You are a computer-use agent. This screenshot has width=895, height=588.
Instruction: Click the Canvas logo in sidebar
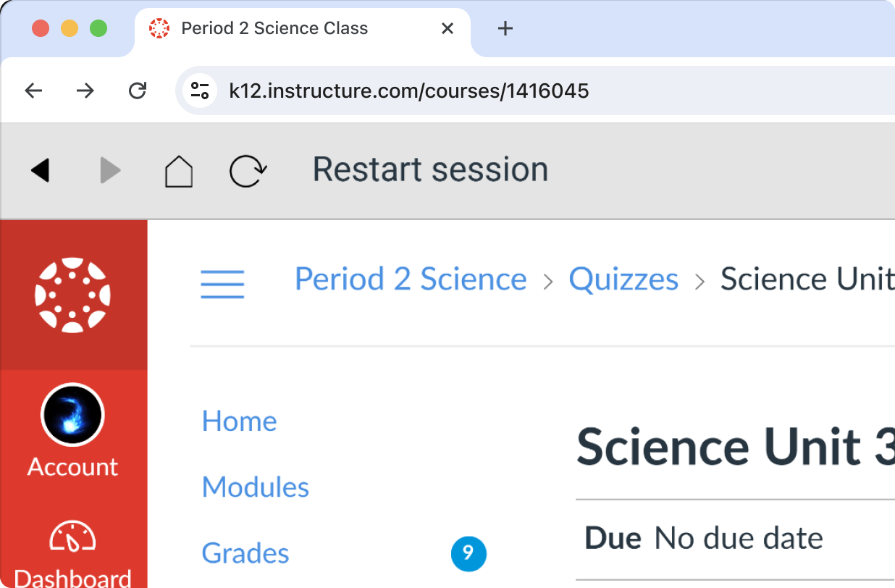[x=72, y=295]
